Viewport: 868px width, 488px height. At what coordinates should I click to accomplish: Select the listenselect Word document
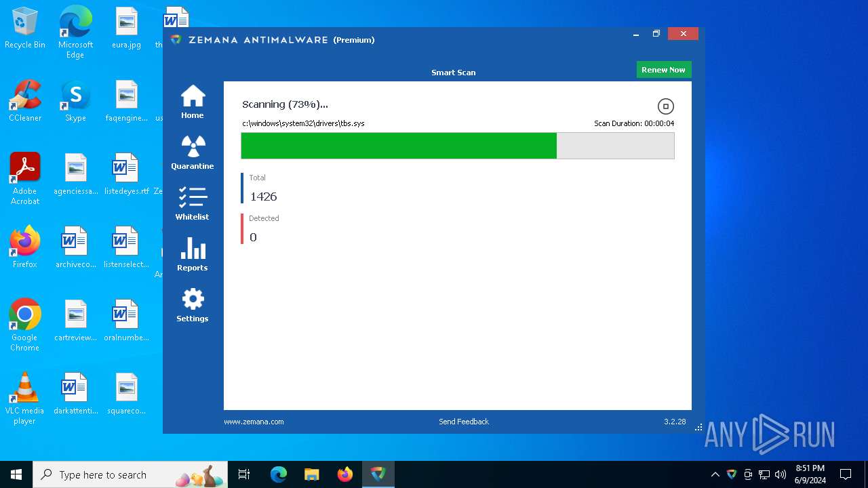(127, 248)
